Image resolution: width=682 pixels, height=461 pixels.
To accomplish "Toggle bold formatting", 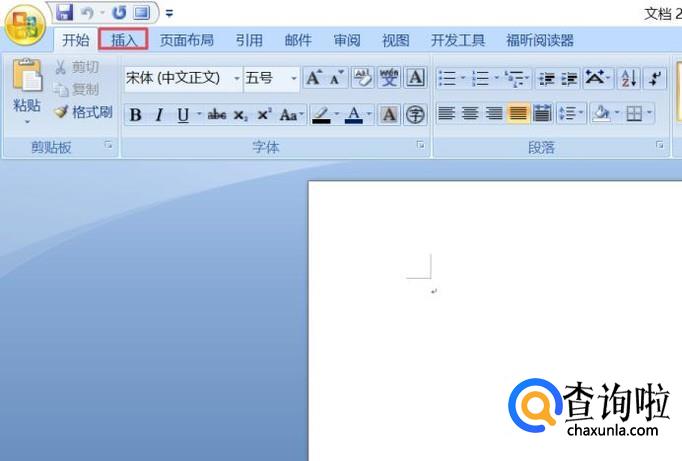I will click(x=135, y=115).
